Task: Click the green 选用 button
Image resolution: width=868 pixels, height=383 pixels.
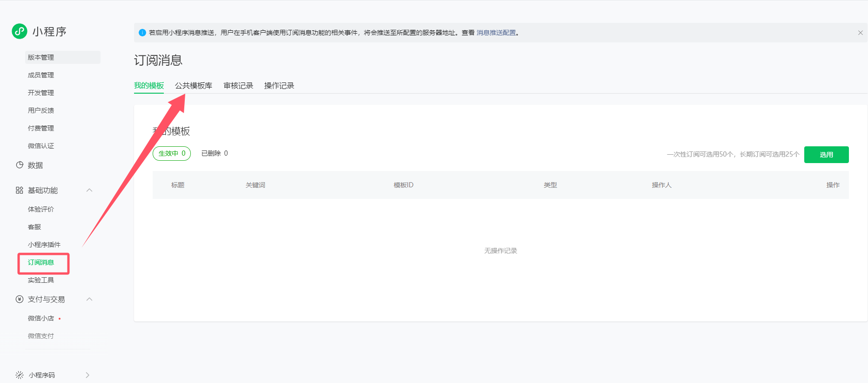Action: click(826, 155)
